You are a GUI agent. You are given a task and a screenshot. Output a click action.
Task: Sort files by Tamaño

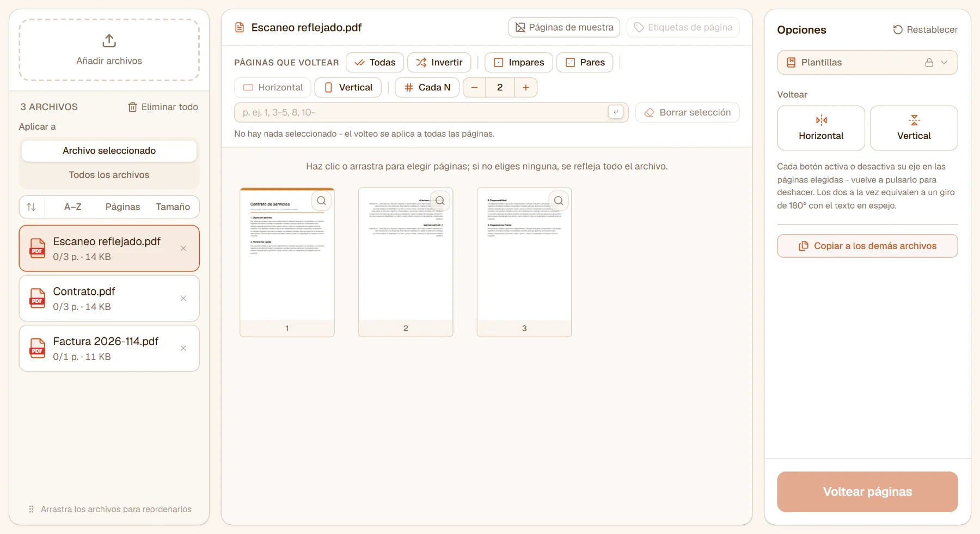click(x=173, y=207)
